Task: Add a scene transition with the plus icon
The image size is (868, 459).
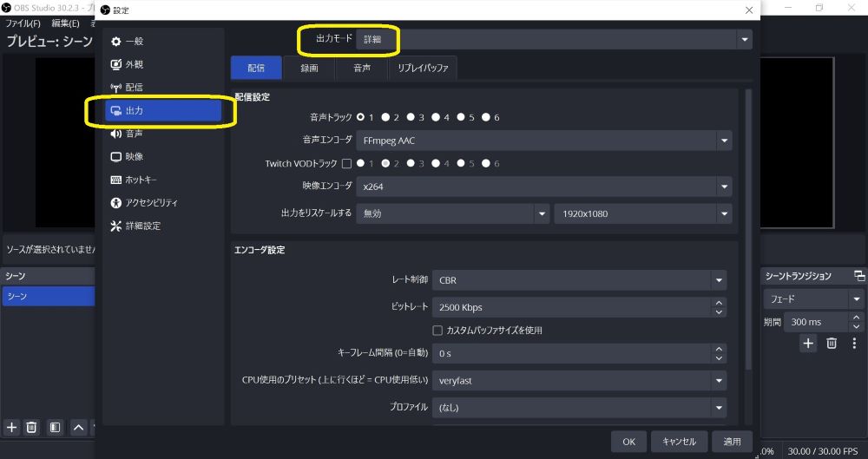Action: 808,344
